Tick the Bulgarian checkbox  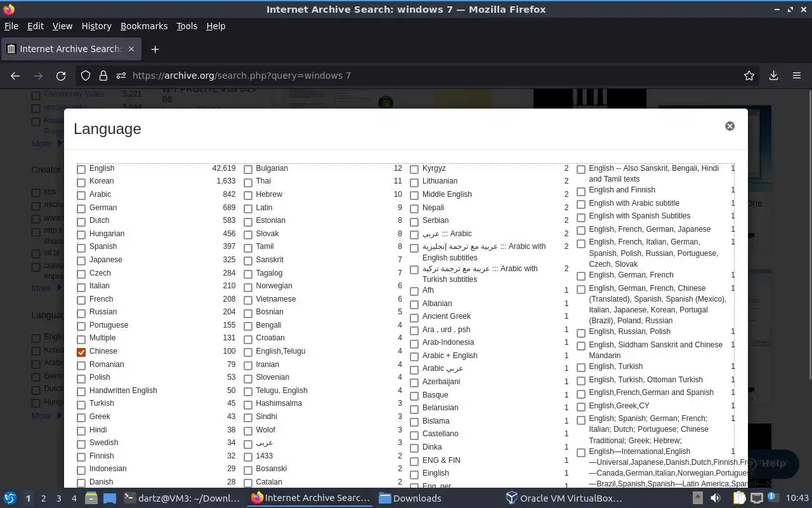tap(248, 169)
